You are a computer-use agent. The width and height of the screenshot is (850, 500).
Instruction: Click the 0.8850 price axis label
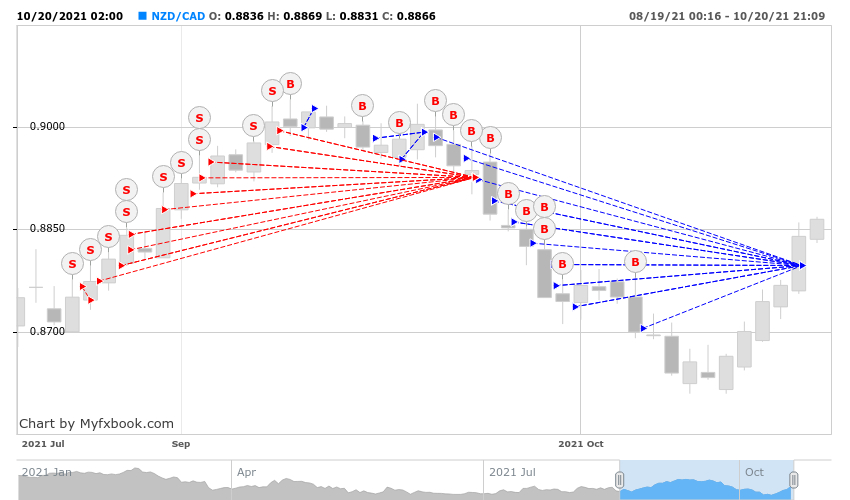point(47,228)
